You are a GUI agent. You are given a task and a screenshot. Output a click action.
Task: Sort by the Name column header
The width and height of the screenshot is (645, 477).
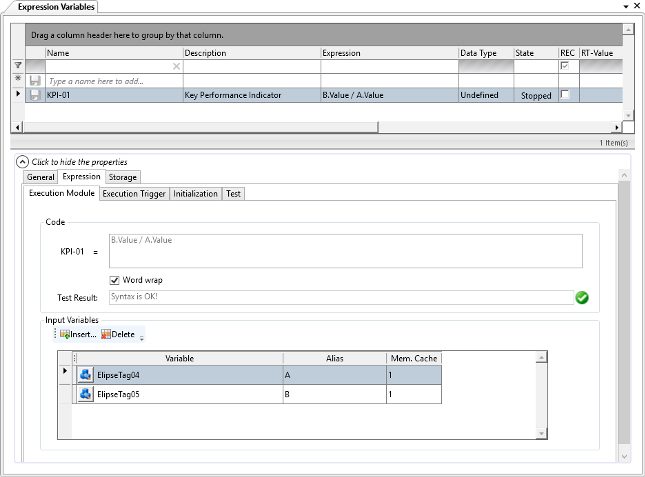(114, 53)
